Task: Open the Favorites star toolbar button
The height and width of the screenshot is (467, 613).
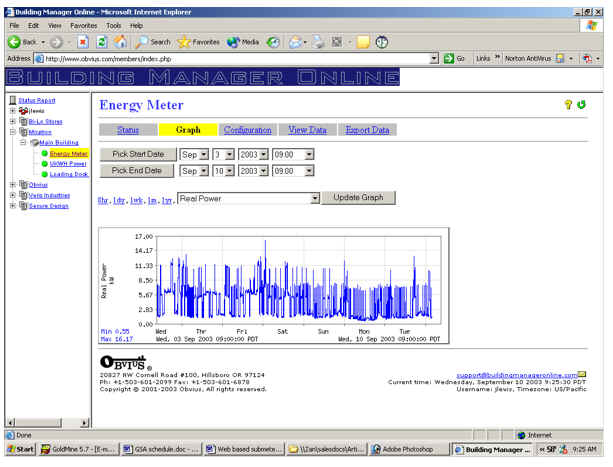Action: [x=198, y=42]
